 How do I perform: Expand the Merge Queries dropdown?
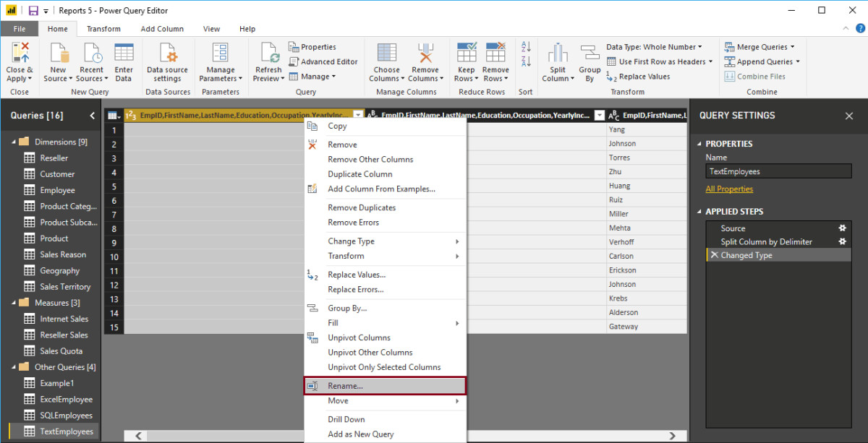click(792, 47)
